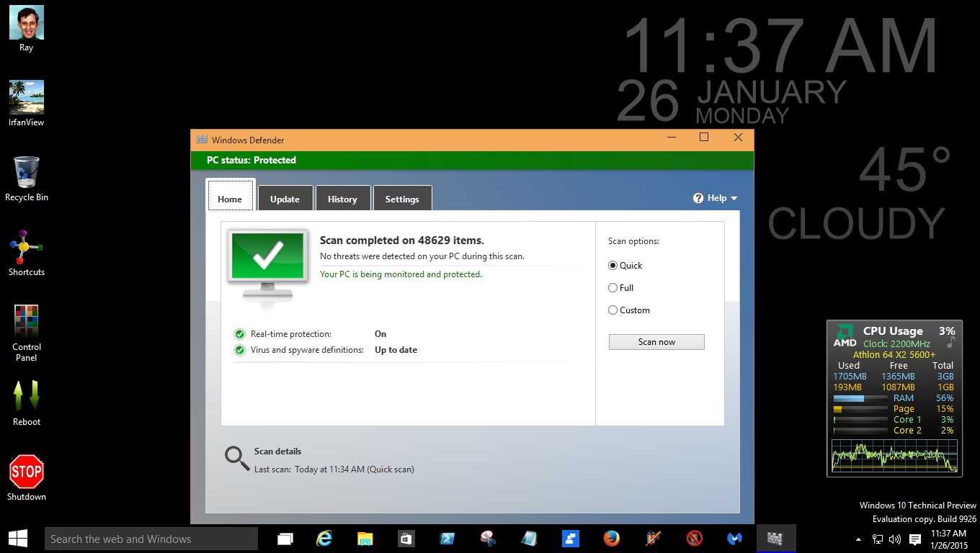Open the Windows Store taskbar icon
This screenshot has height=553, width=980.
click(x=406, y=539)
